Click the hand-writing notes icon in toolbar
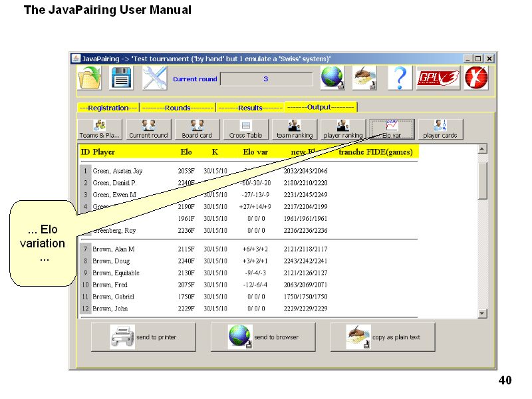 (364, 78)
